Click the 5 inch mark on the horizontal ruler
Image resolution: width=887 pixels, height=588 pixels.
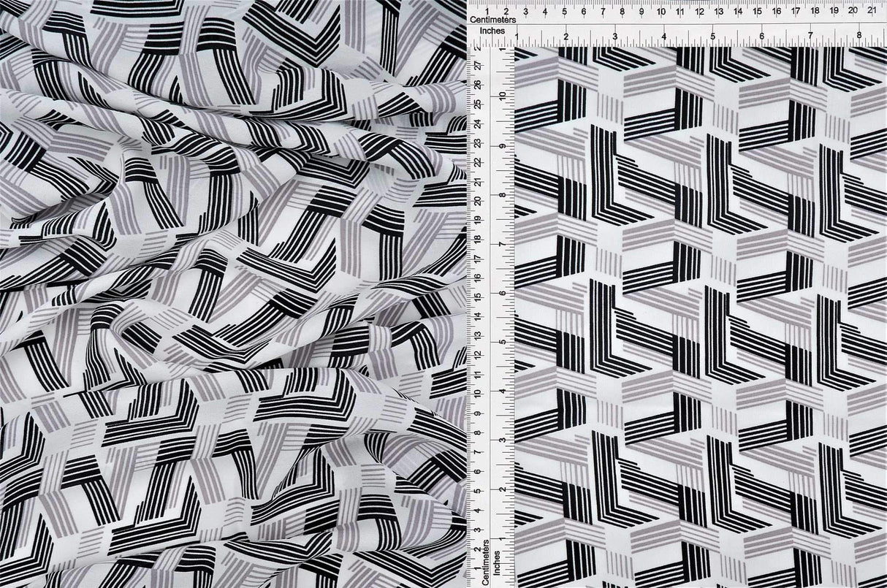pos(713,35)
